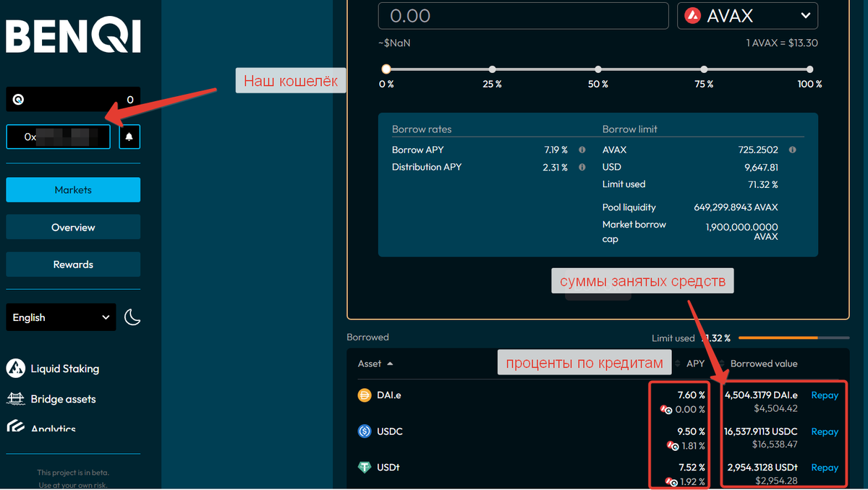The image size is (868, 490).
Task: Click the USDt token icon
Action: (365, 468)
